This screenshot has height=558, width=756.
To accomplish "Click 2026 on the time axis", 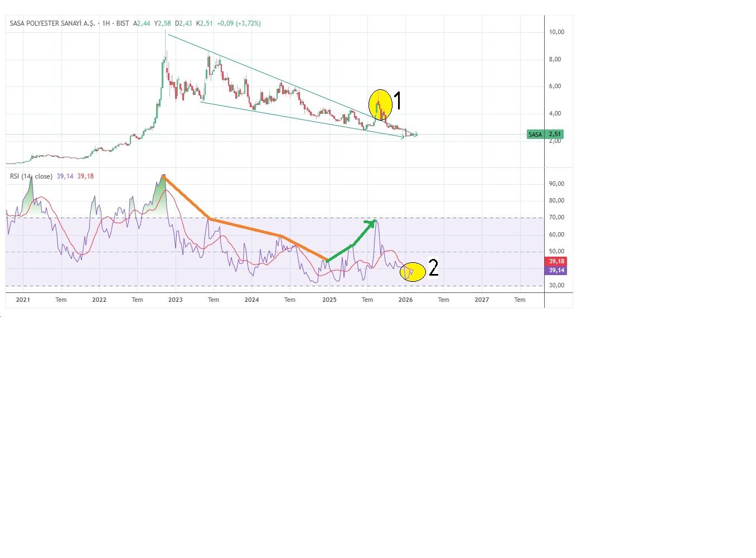I will point(405,300).
